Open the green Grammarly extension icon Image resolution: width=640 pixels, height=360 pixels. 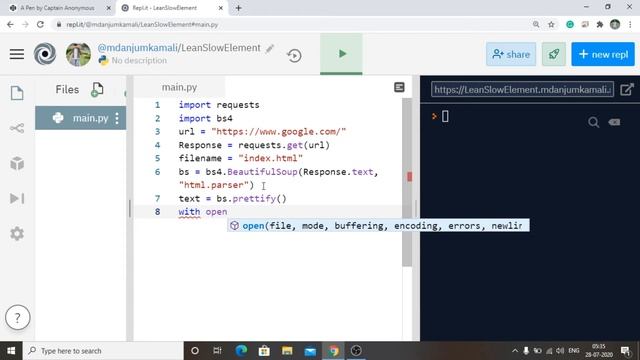click(570, 24)
